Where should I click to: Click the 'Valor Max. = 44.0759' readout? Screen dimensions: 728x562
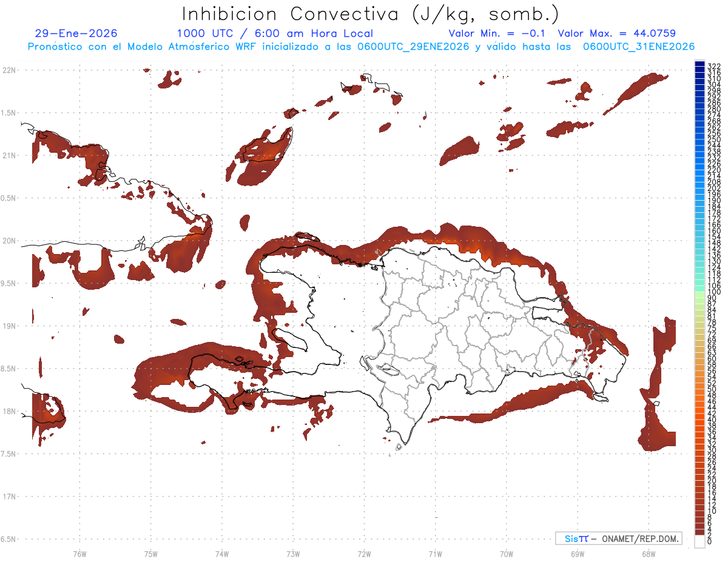pos(616,33)
